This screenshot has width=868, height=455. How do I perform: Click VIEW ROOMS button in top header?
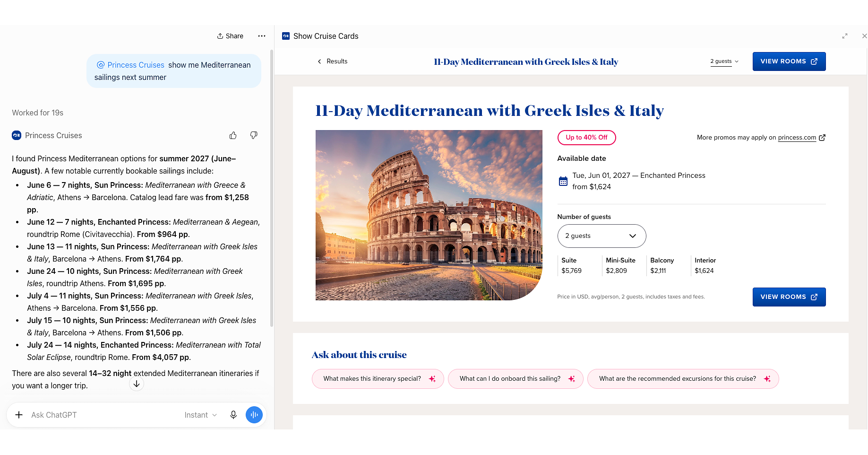pos(789,61)
